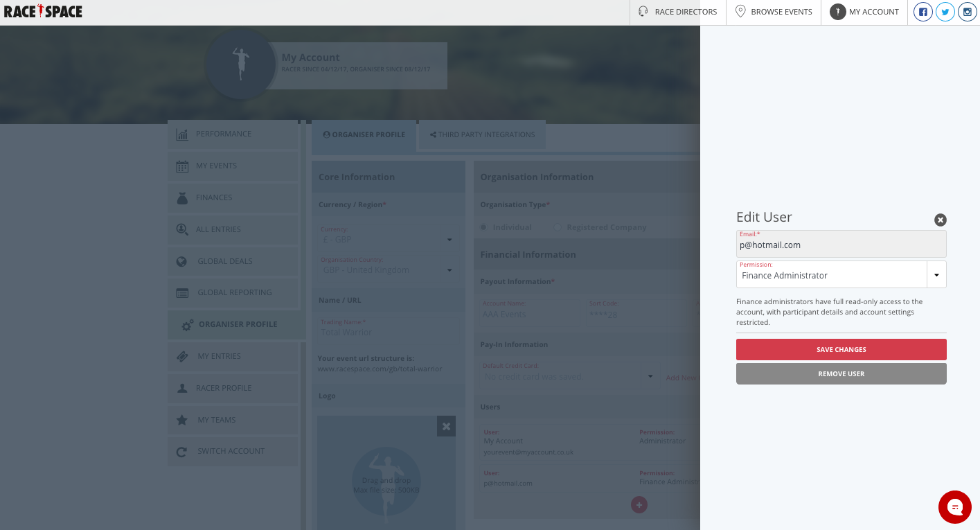This screenshot has height=530, width=980.
Task: Visit the Twitter icon in the header
Action: 945,11
